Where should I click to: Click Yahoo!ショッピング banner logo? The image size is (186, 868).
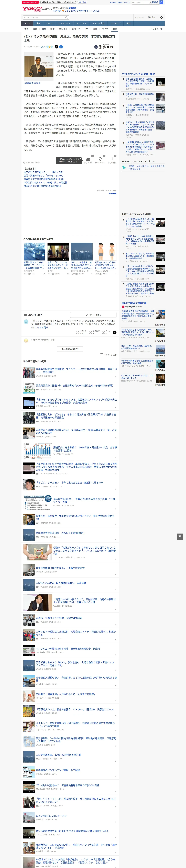point(31,2)
